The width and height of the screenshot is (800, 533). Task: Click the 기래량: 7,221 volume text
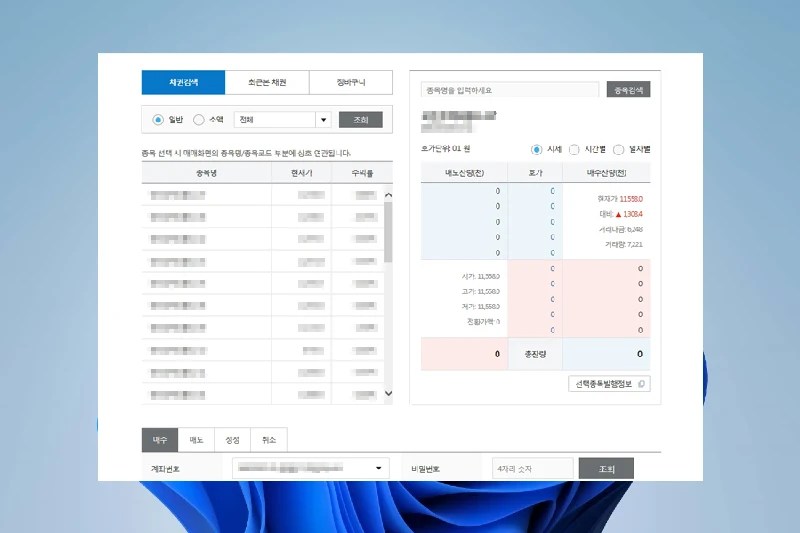coord(623,245)
